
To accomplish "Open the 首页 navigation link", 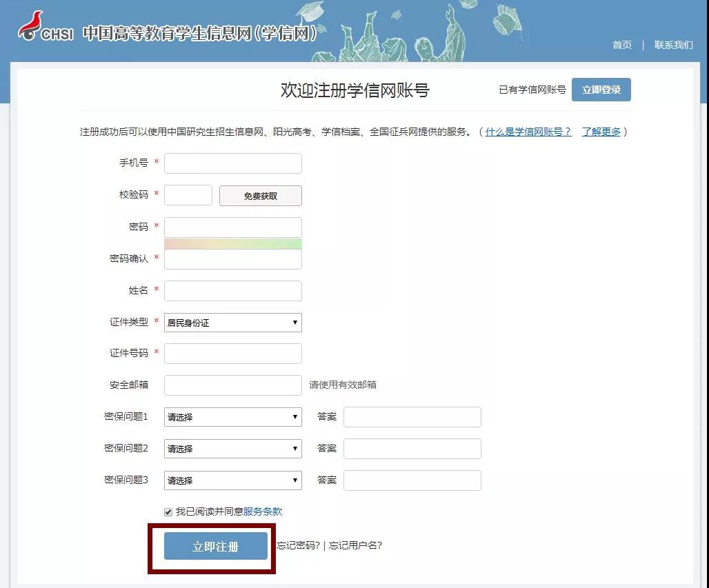I will pos(621,45).
